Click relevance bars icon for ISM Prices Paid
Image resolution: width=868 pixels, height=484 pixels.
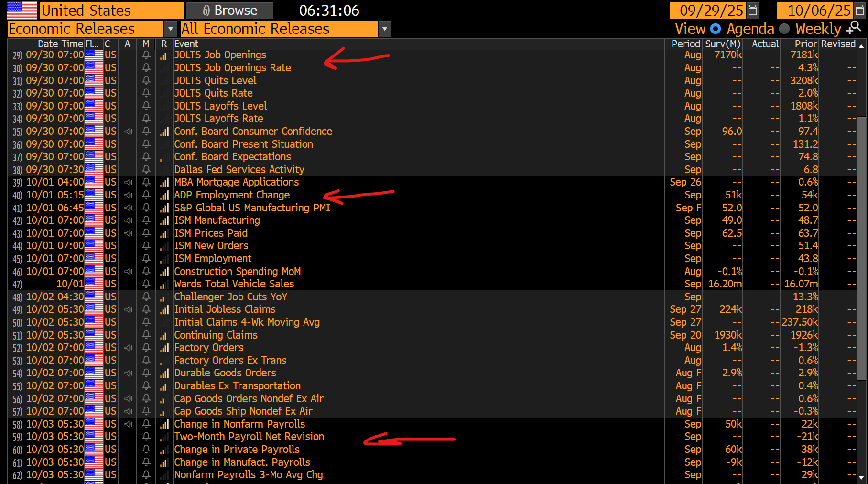pos(164,233)
